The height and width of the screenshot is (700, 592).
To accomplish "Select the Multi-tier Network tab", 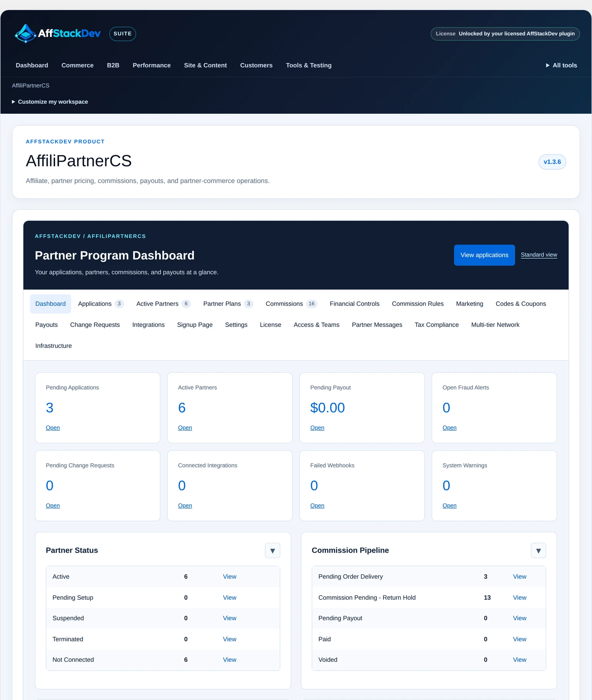I will [x=495, y=325].
